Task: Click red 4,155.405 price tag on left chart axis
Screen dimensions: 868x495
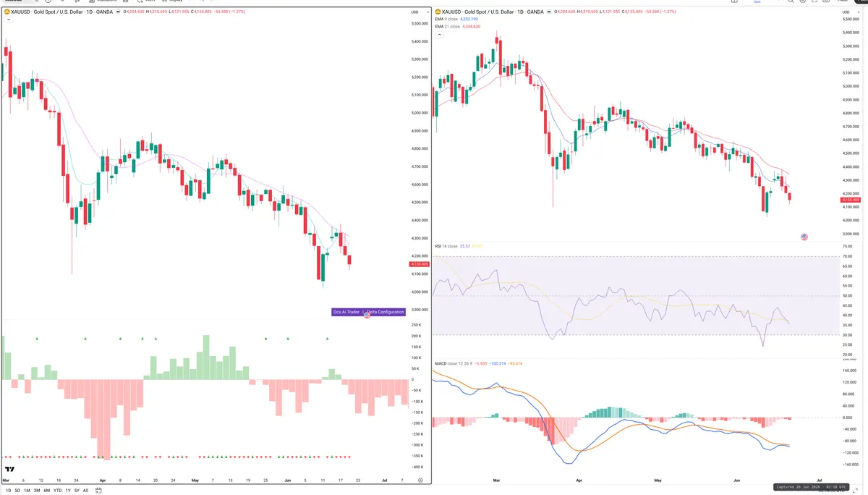Action: point(420,265)
